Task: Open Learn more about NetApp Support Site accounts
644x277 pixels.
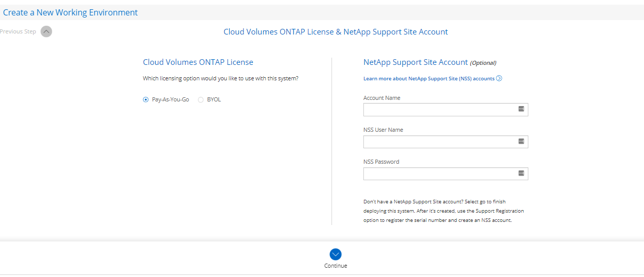Action: tap(429, 79)
